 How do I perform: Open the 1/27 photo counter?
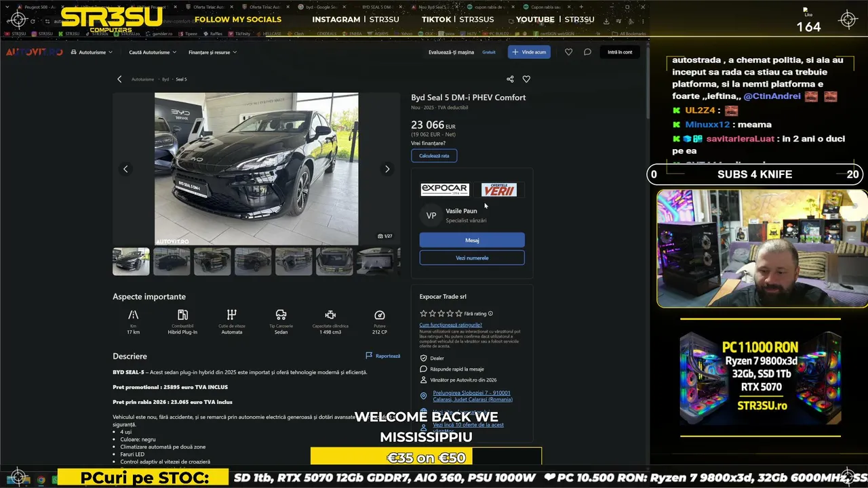tap(385, 236)
